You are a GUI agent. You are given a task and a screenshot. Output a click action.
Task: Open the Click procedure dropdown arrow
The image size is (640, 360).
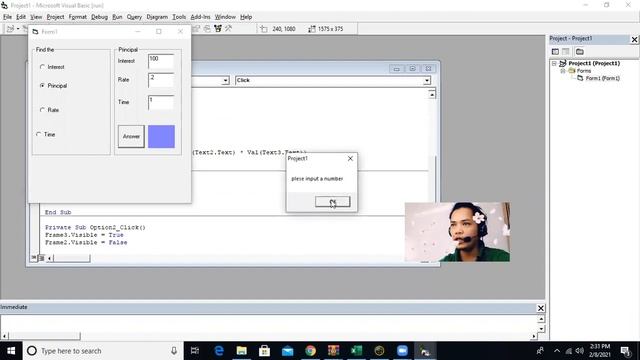(427, 80)
